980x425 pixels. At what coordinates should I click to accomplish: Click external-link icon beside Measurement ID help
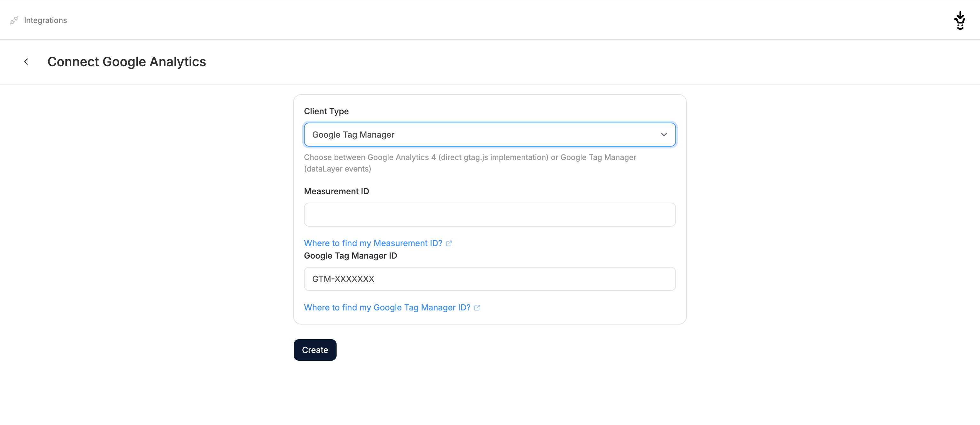coord(449,243)
